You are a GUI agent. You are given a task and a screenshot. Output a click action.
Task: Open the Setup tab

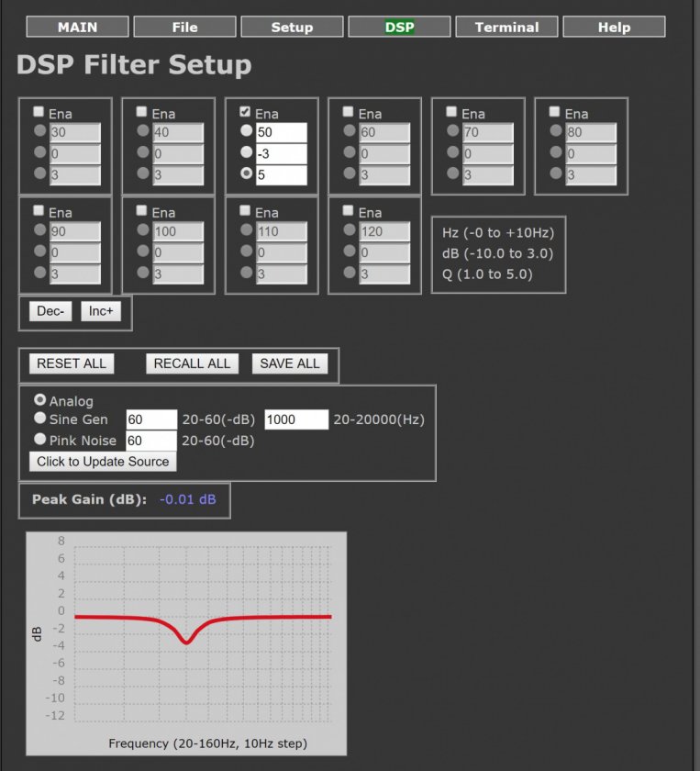pos(292,27)
